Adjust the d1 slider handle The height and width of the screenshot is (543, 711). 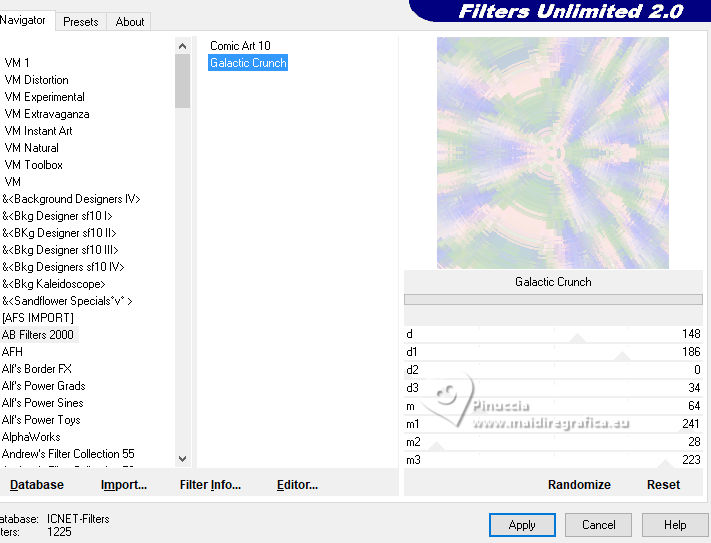[x=622, y=356]
